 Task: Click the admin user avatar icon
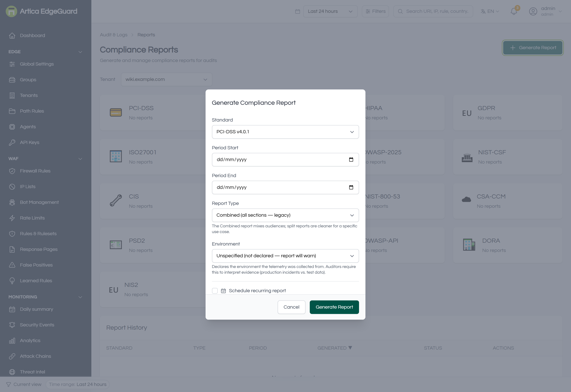(533, 11)
